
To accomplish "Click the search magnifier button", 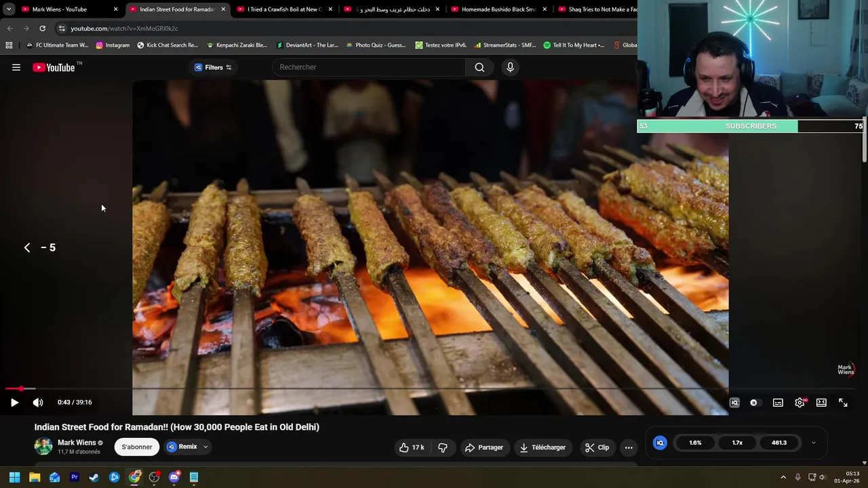I will point(479,67).
